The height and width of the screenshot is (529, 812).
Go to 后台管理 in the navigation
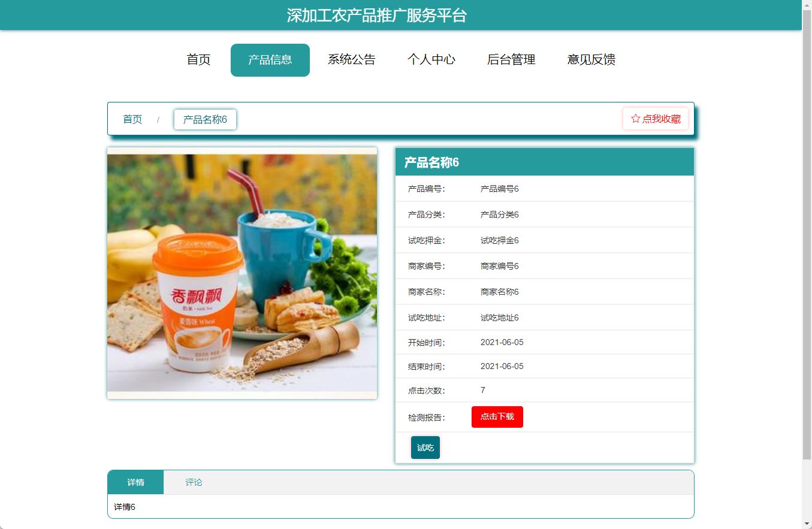point(511,59)
